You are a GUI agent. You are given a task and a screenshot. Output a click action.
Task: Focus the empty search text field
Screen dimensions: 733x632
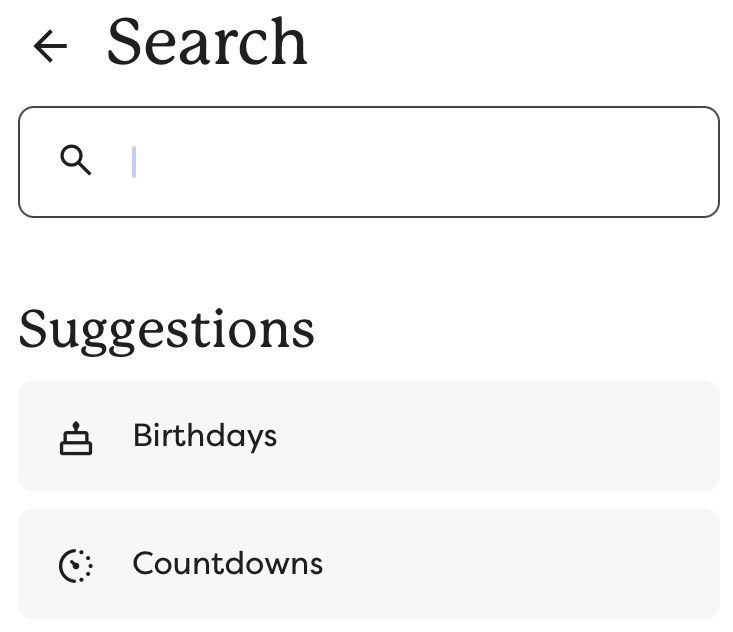[400, 161]
